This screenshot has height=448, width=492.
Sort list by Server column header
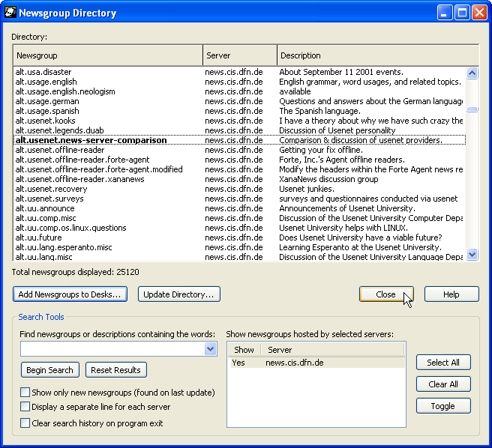pyautogui.click(x=239, y=55)
